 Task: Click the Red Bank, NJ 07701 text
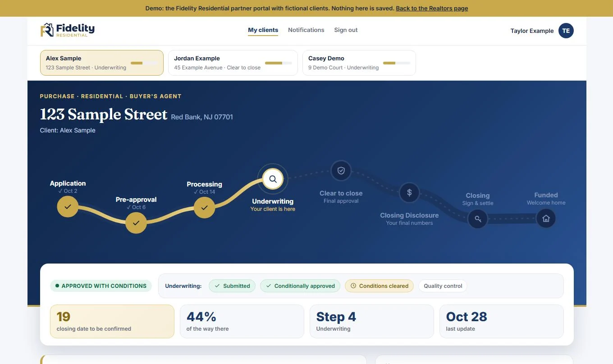click(x=202, y=117)
